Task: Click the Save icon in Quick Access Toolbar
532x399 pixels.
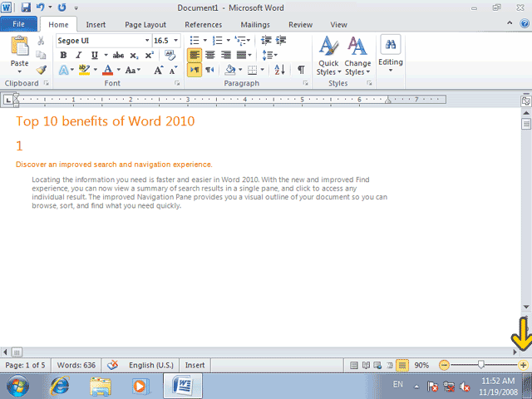Action: (26, 7)
